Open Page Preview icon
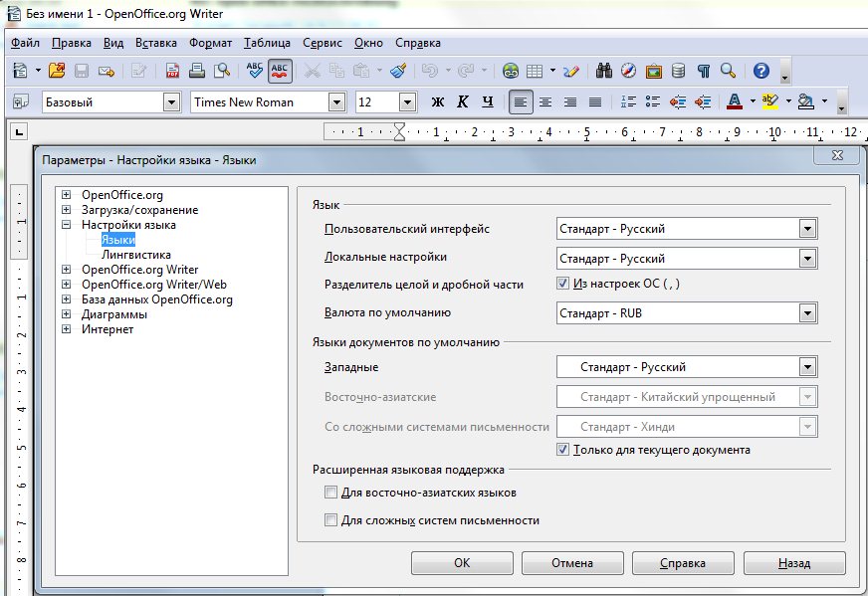Screen dimensions: 868x596 [222, 71]
